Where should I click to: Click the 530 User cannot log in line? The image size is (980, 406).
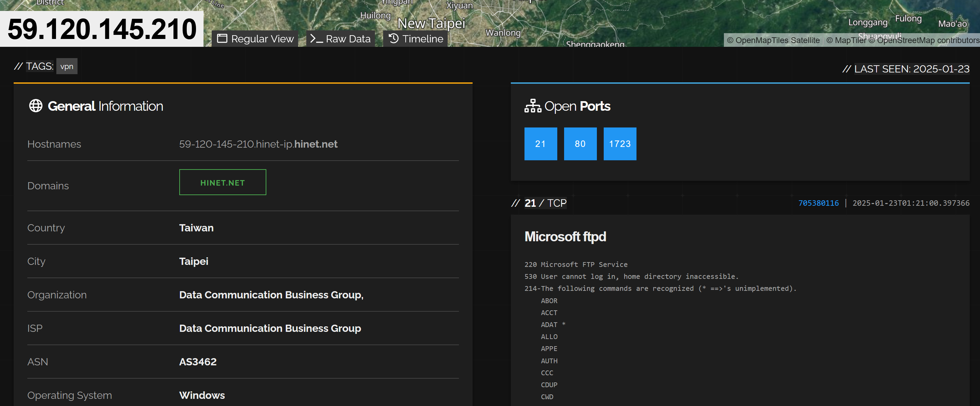(x=631, y=276)
